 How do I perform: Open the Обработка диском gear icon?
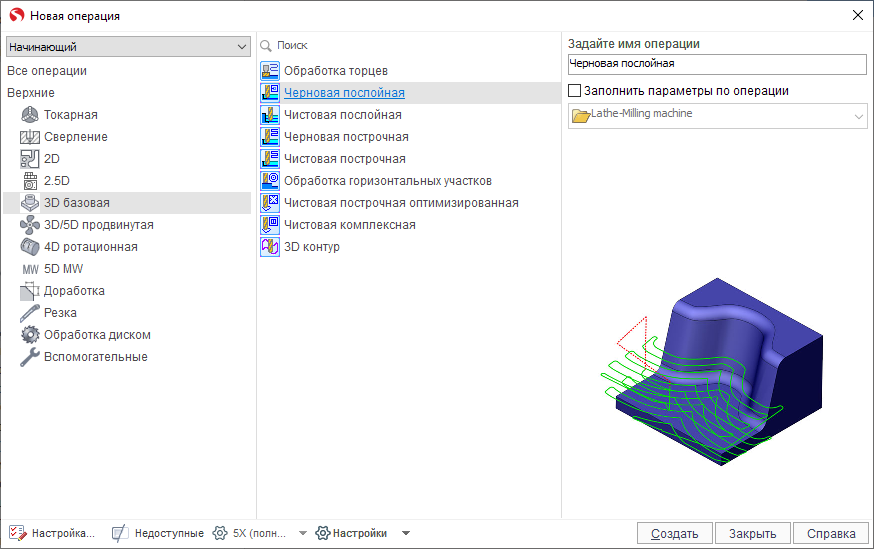(30, 335)
